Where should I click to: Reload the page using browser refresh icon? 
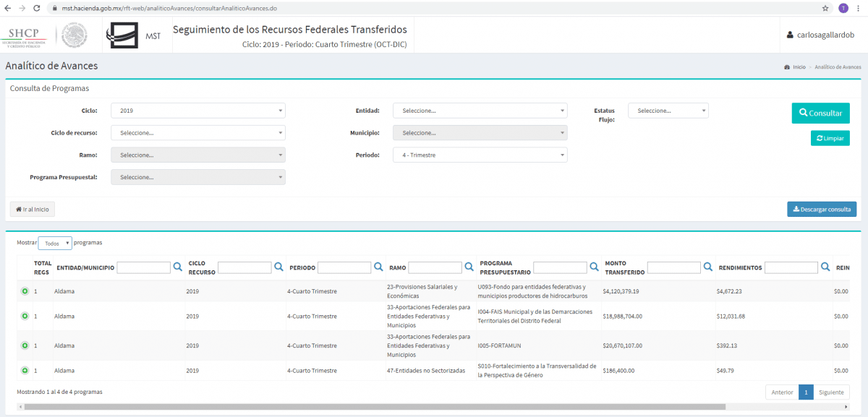tap(35, 8)
